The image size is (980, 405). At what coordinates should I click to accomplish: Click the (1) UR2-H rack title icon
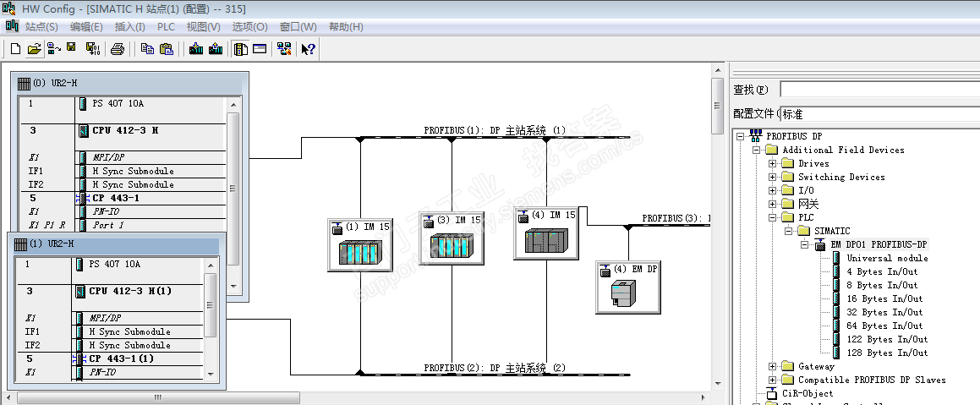tap(19, 244)
